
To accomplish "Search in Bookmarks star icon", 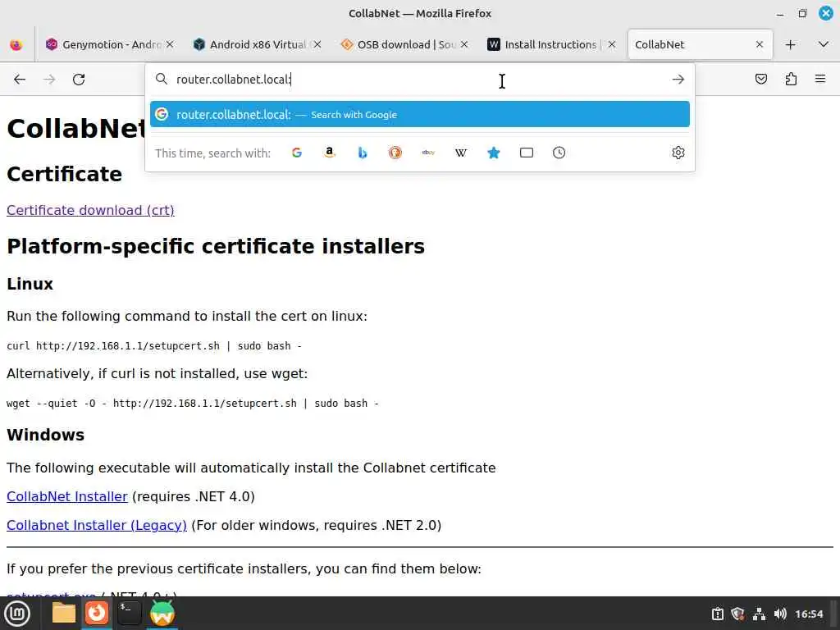I will point(493,153).
